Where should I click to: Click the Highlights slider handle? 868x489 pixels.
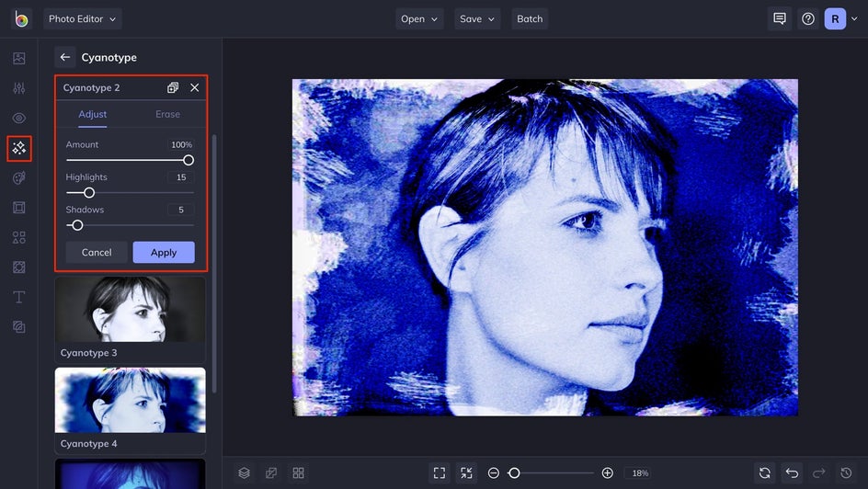pos(88,192)
